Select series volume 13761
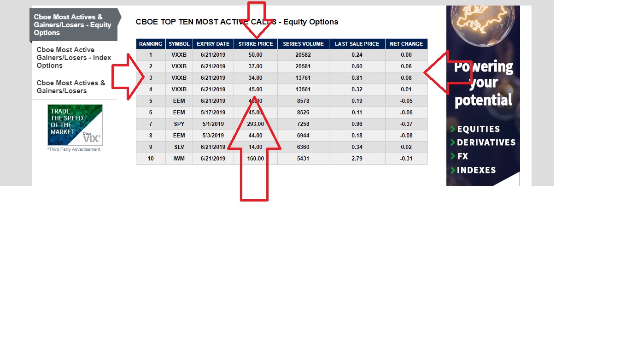Image resolution: width=644 pixels, height=344 pixels. pos(303,78)
